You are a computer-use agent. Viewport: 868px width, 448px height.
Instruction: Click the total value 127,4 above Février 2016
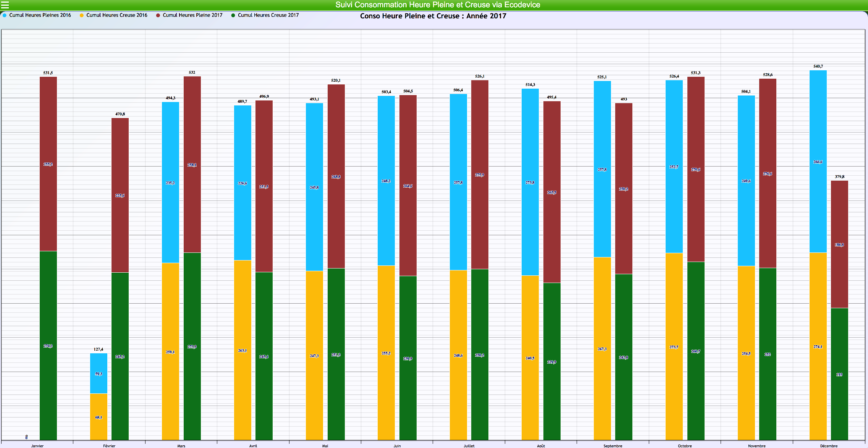click(99, 349)
